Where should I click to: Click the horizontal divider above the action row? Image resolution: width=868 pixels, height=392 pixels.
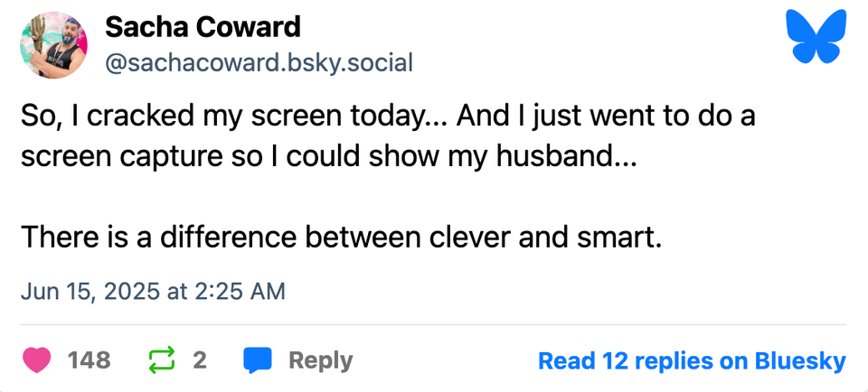(x=433, y=324)
